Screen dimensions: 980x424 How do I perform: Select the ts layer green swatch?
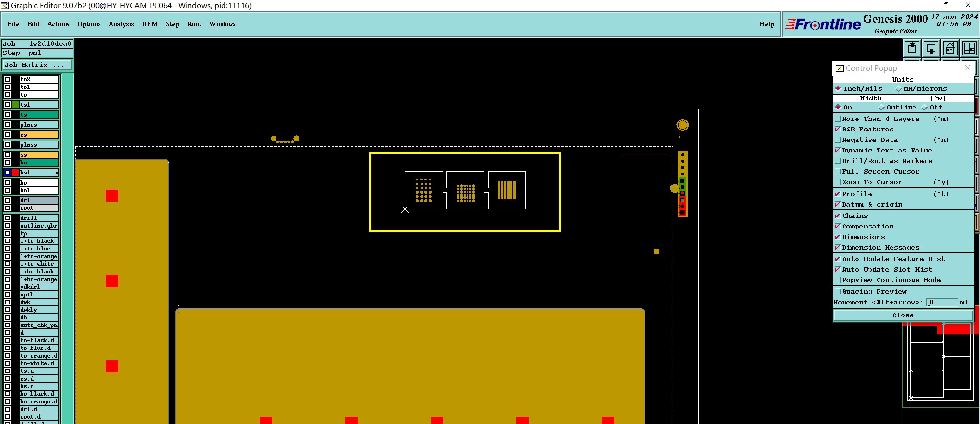point(39,115)
